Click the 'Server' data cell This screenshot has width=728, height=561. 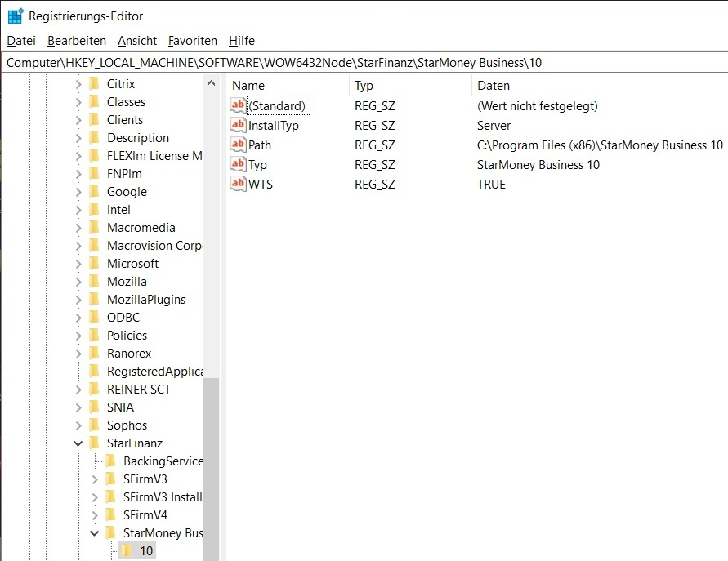click(494, 125)
